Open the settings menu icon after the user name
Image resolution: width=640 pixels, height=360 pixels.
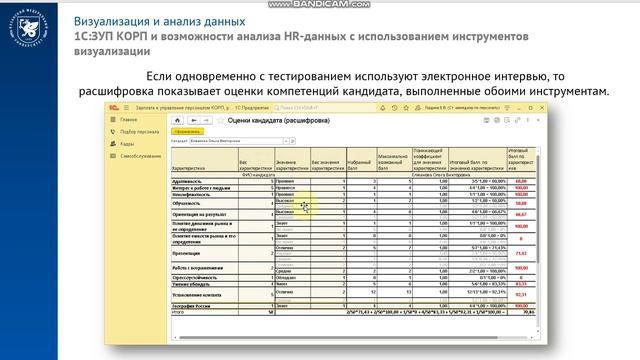point(507,108)
